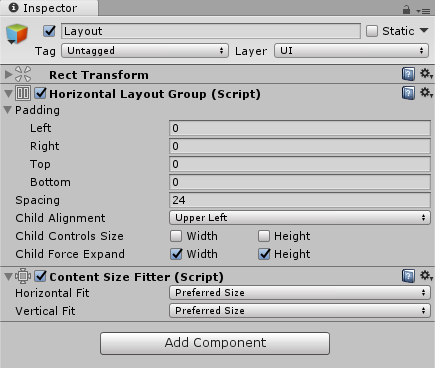This screenshot has width=435, height=368.
Task: Click the Content Size Fitter script icon
Action: pyautogui.click(x=23, y=276)
